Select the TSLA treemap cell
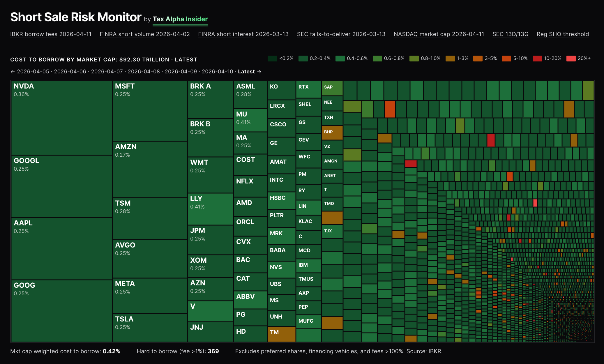 (150, 328)
